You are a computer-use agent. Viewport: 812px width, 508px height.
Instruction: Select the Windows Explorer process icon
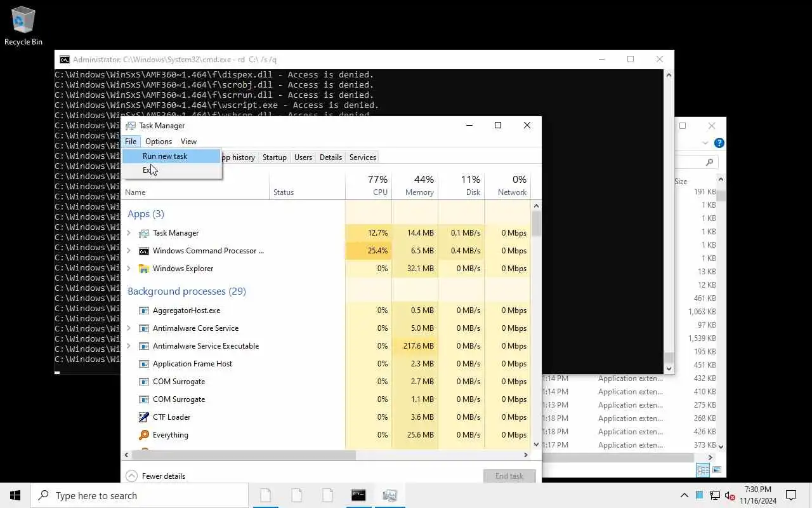tap(144, 269)
